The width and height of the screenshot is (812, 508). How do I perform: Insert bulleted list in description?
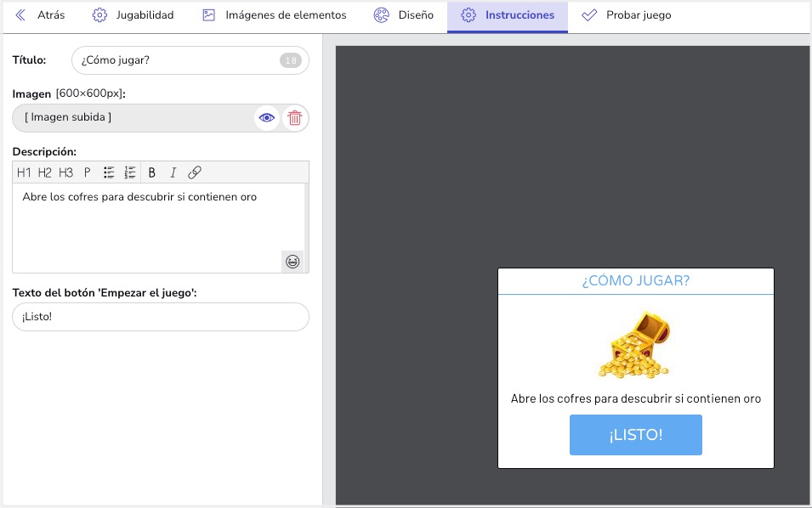[x=109, y=172]
